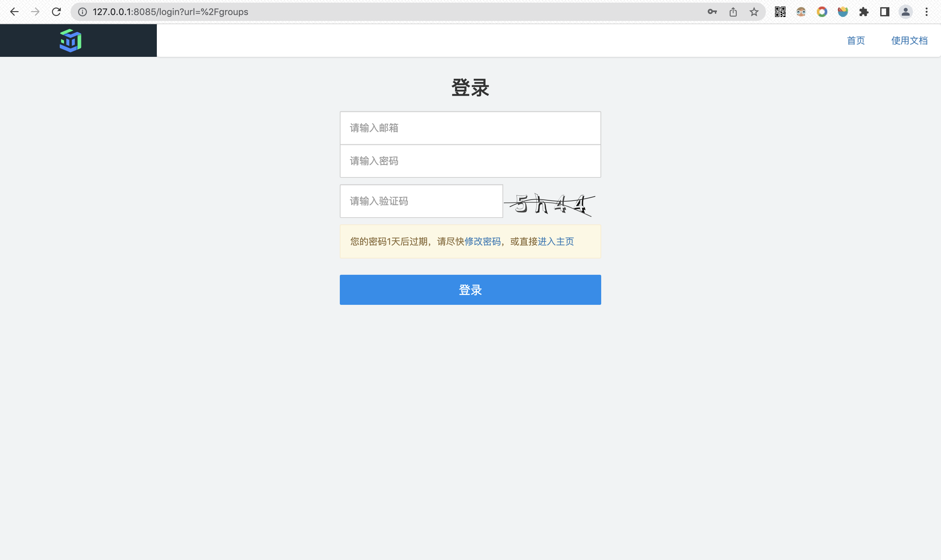Open 使用文档 in the top navigation
Viewport: 941px width, 560px height.
(909, 41)
